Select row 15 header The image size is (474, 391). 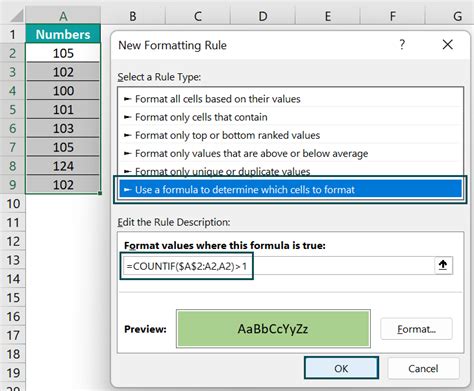(x=13, y=298)
